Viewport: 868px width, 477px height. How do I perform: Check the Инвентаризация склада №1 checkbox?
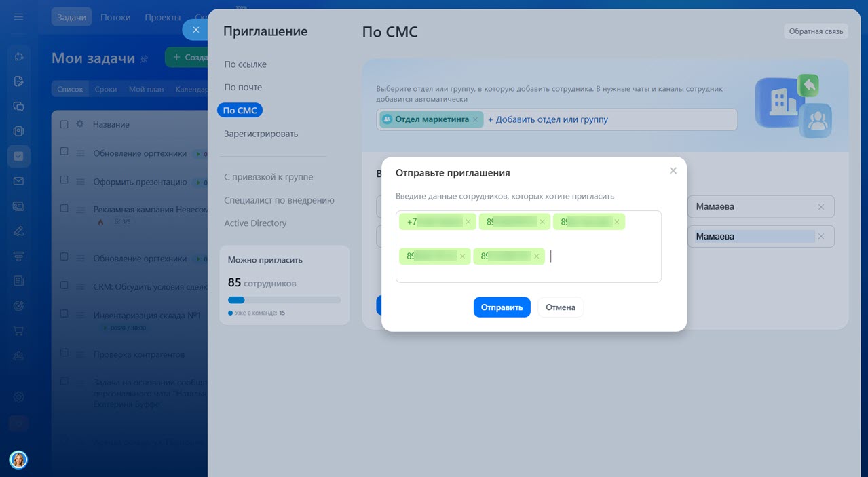click(x=64, y=313)
